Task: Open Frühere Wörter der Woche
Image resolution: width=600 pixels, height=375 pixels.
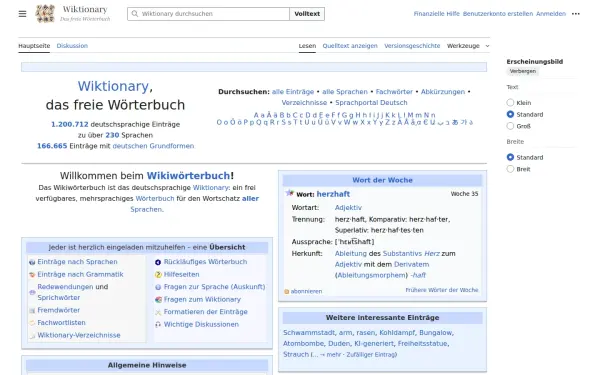Action: click(442, 290)
